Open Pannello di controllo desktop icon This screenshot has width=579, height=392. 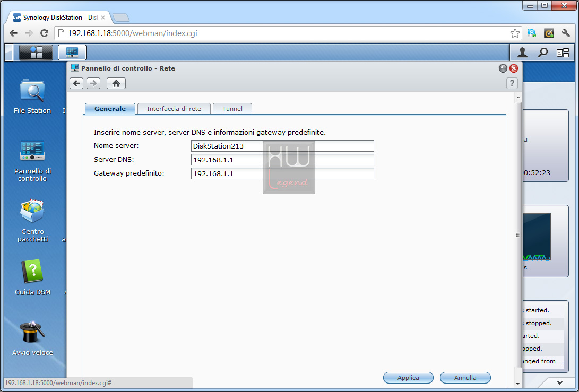(x=32, y=161)
